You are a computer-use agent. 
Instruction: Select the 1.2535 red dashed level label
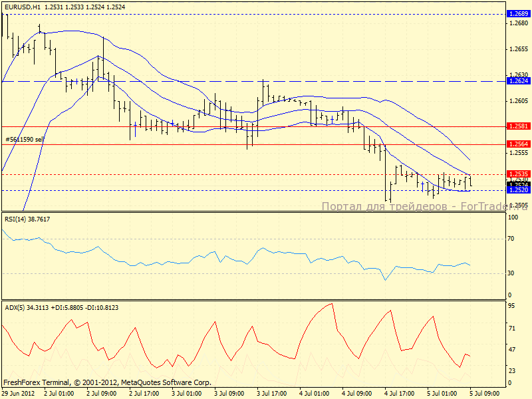518,174
